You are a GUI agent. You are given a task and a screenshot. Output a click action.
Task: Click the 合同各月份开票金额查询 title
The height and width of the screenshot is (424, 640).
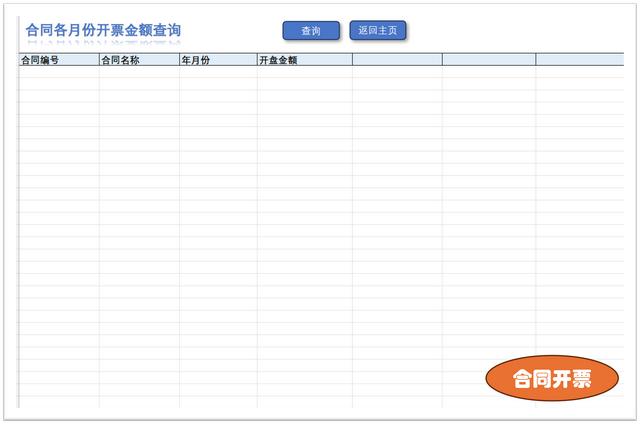point(103,30)
